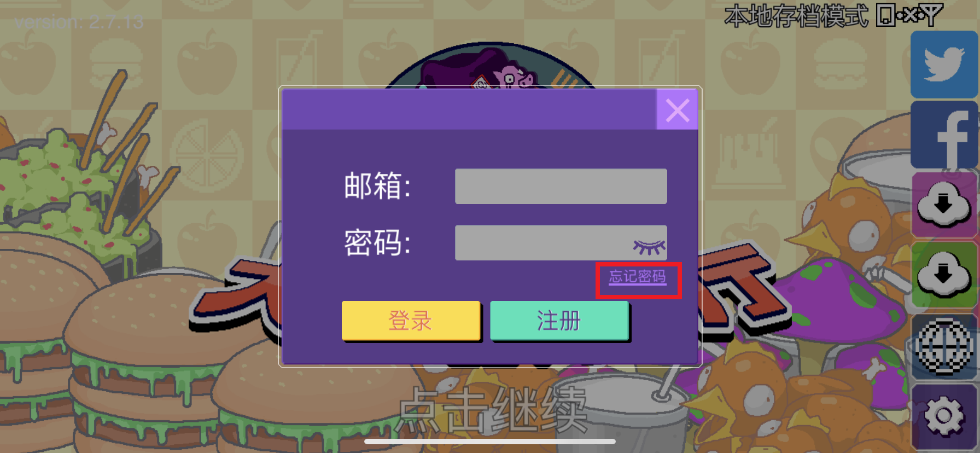Toggle password visibility eye icon

[x=649, y=247]
